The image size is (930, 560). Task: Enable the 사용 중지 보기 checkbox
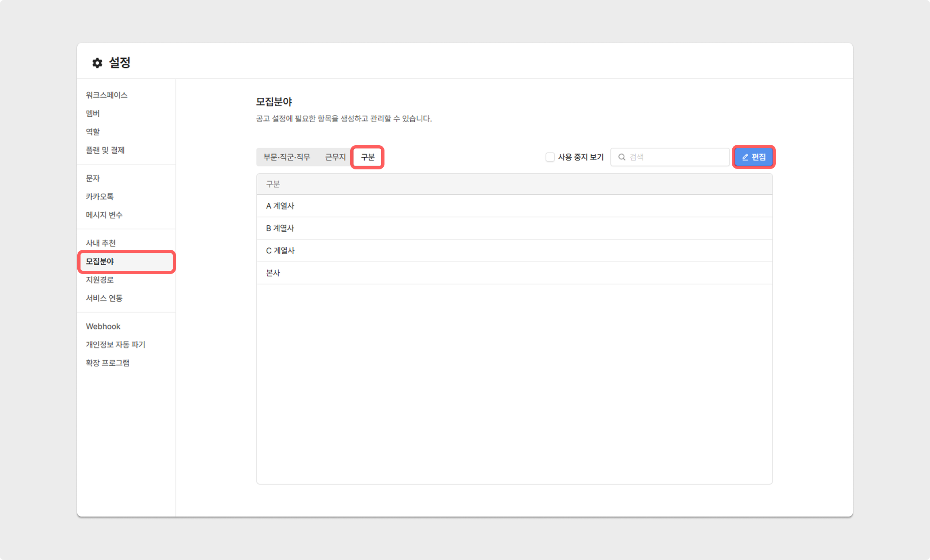tap(550, 157)
